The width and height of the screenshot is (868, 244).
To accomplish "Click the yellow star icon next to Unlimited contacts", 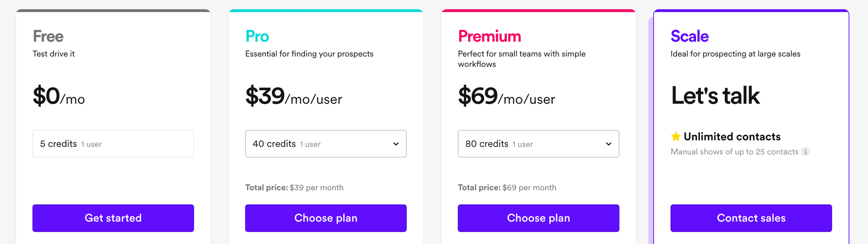I will pos(676,137).
